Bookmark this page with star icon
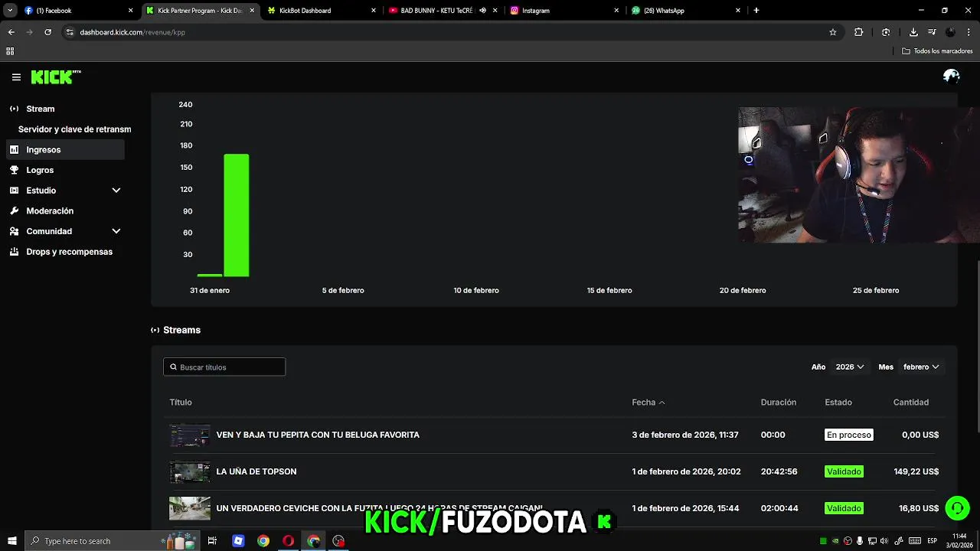The width and height of the screenshot is (980, 551). pos(833,32)
